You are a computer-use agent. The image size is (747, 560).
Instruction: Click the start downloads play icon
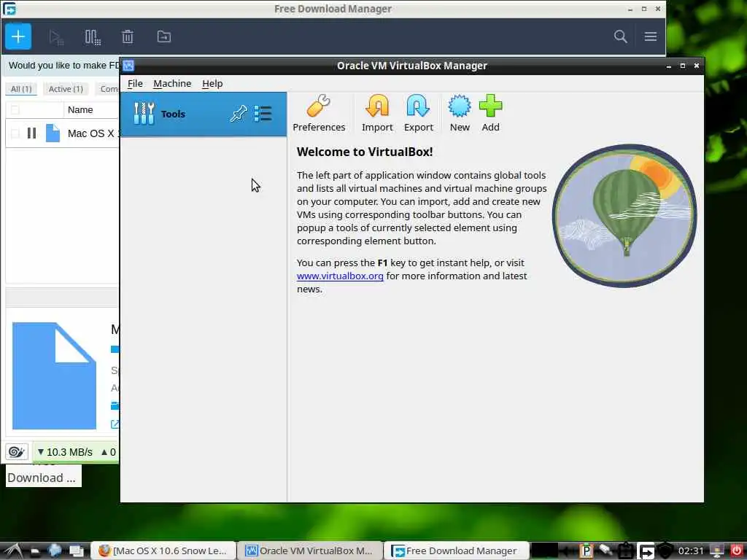pos(56,37)
